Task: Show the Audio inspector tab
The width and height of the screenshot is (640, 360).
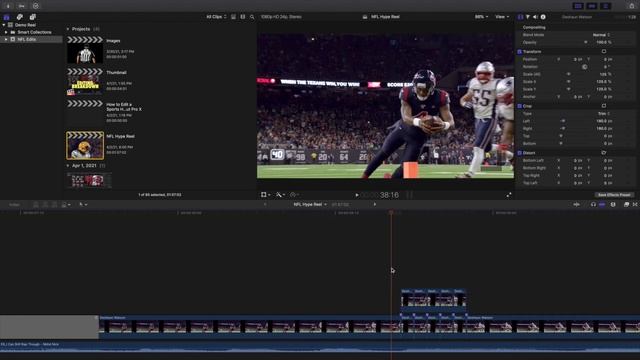Action: [x=535, y=17]
